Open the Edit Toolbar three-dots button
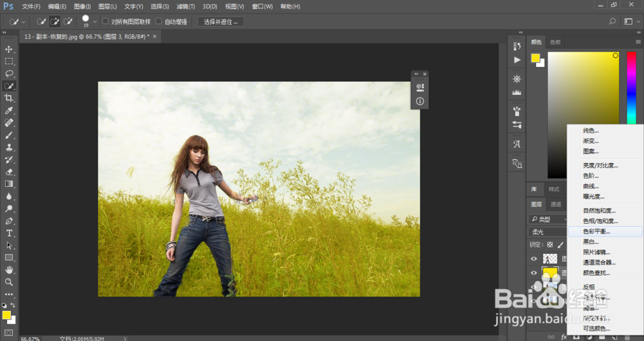Image resolution: width=644 pixels, height=341 pixels. tap(8, 295)
